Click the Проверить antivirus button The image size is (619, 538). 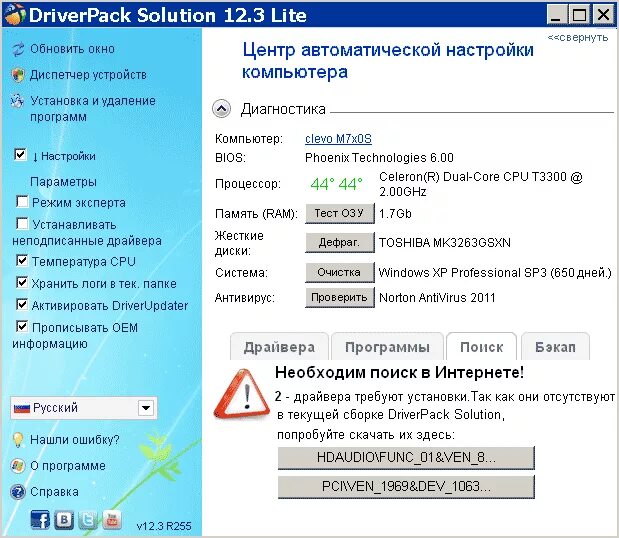pos(340,298)
